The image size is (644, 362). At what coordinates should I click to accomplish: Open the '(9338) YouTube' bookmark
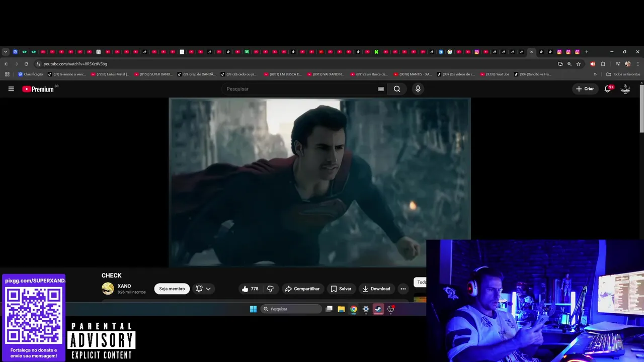click(x=495, y=74)
